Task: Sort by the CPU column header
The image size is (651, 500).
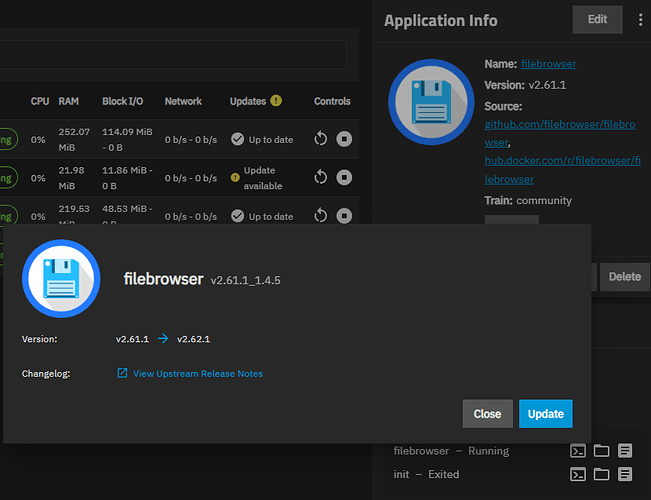Action: click(x=40, y=101)
